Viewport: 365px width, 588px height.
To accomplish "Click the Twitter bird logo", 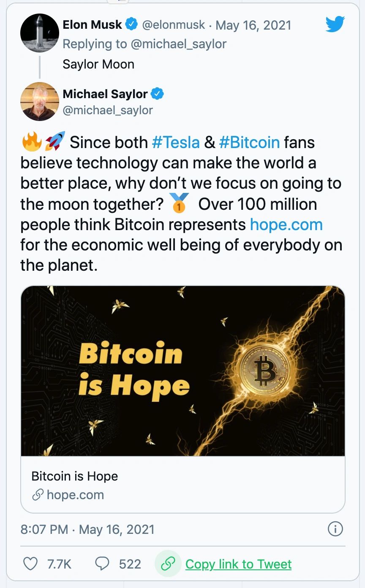I will [335, 25].
